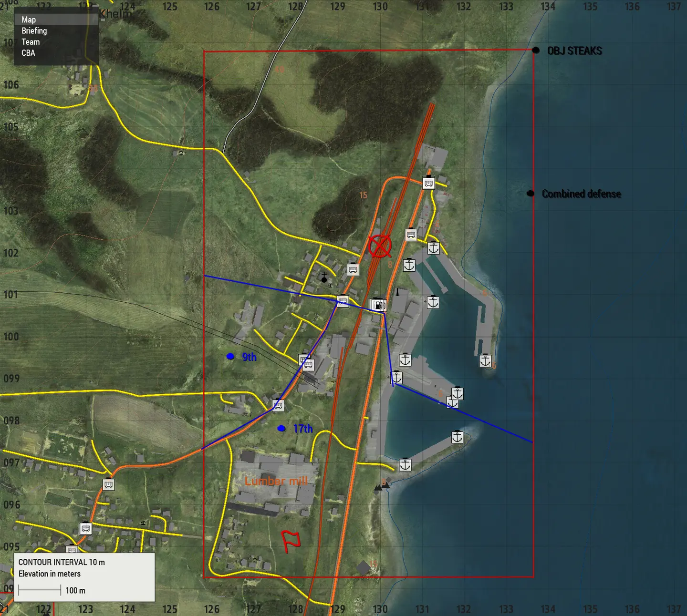This screenshot has width=687, height=616.
Task: Select the Team menu entry
Action: pyautogui.click(x=31, y=42)
